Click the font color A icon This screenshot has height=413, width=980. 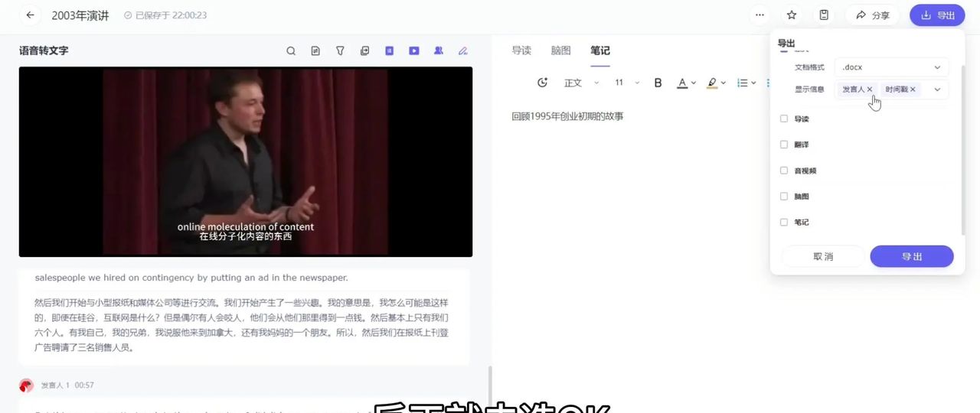pyautogui.click(x=682, y=83)
